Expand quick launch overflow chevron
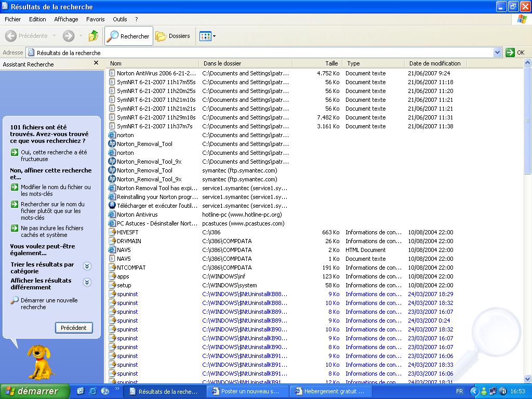The height and width of the screenshot is (399, 532). [117, 389]
